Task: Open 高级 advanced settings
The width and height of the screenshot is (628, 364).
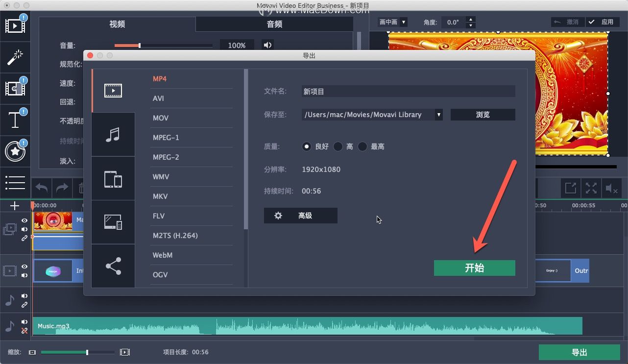Action: click(300, 216)
